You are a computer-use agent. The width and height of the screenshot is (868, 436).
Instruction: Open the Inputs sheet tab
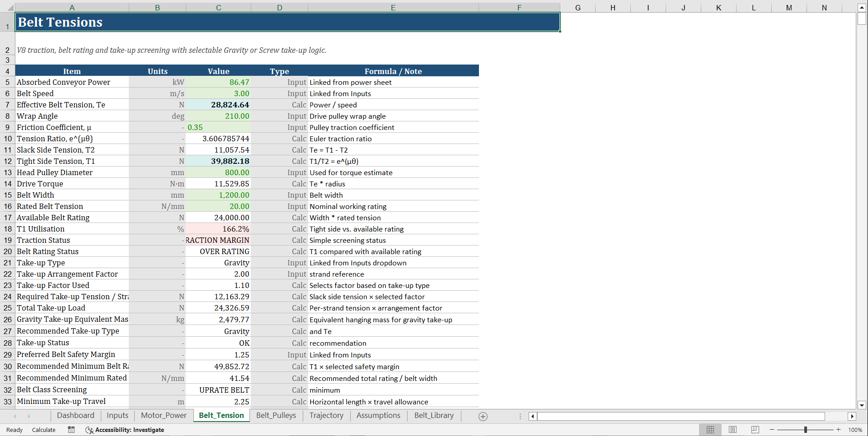pos(117,416)
